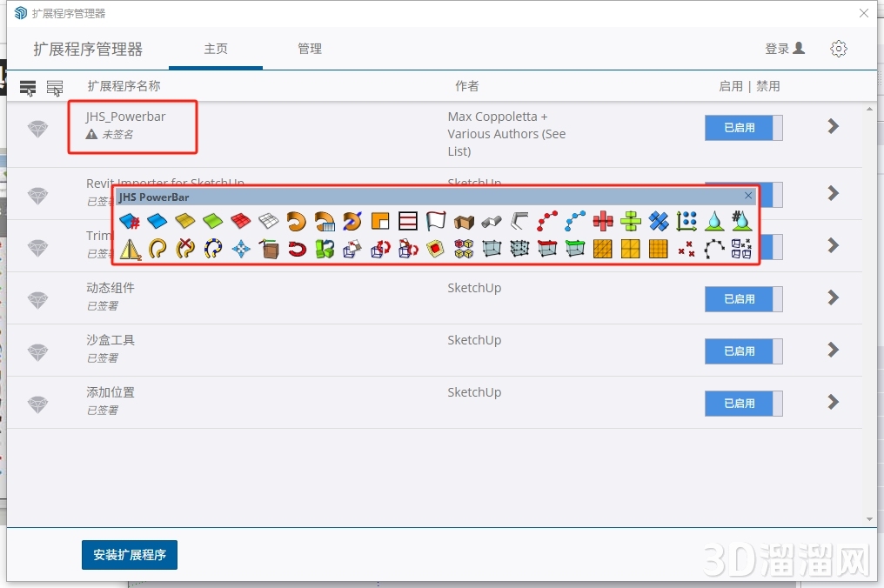Screen dimensions: 884x588
Task: Click the red horseshoe magnet icon
Action: pos(297,250)
